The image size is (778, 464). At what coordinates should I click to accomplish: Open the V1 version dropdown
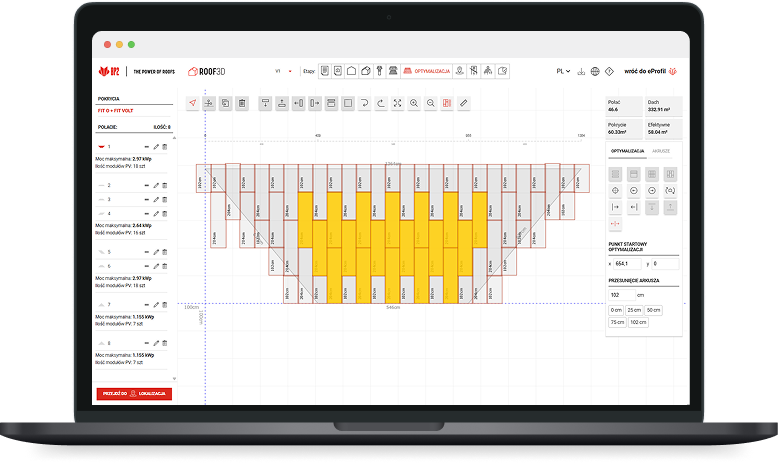(282, 72)
